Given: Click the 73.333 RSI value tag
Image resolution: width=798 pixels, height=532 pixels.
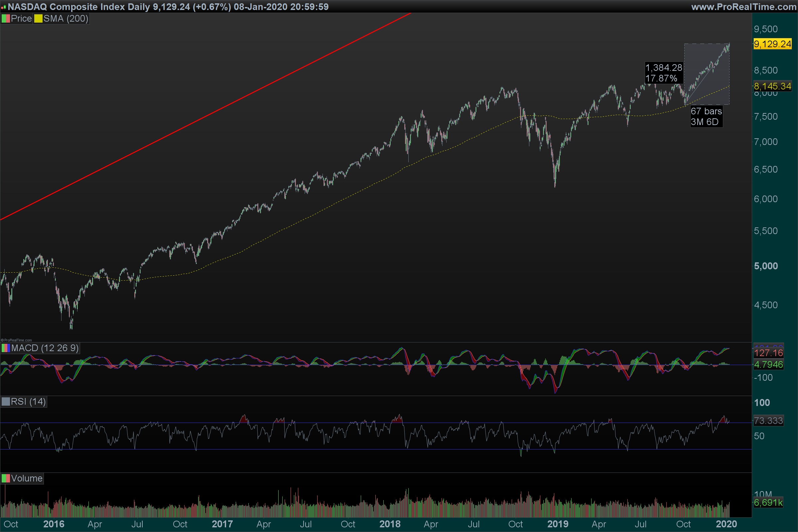Looking at the screenshot, I should click(768, 421).
